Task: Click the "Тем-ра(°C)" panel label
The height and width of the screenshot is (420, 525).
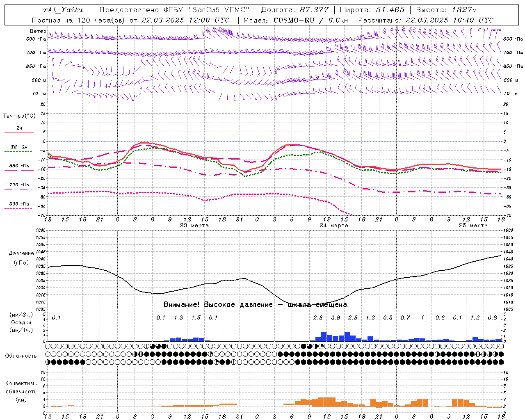Action: pos(20,116)
